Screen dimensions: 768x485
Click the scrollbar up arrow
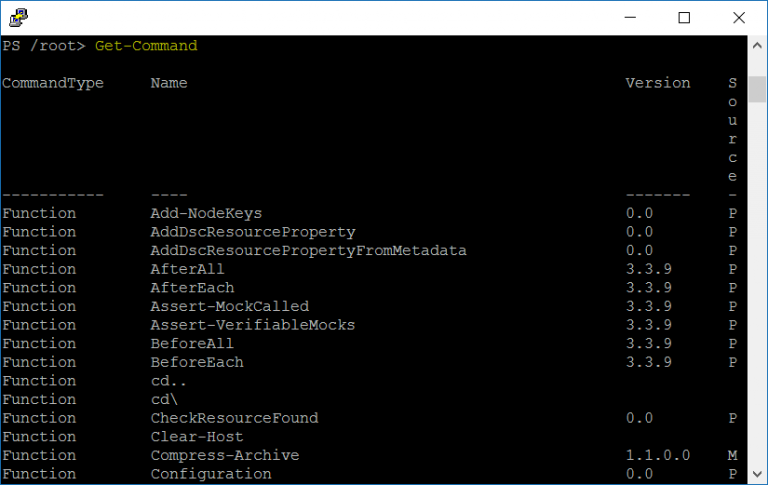coord(758,44)
